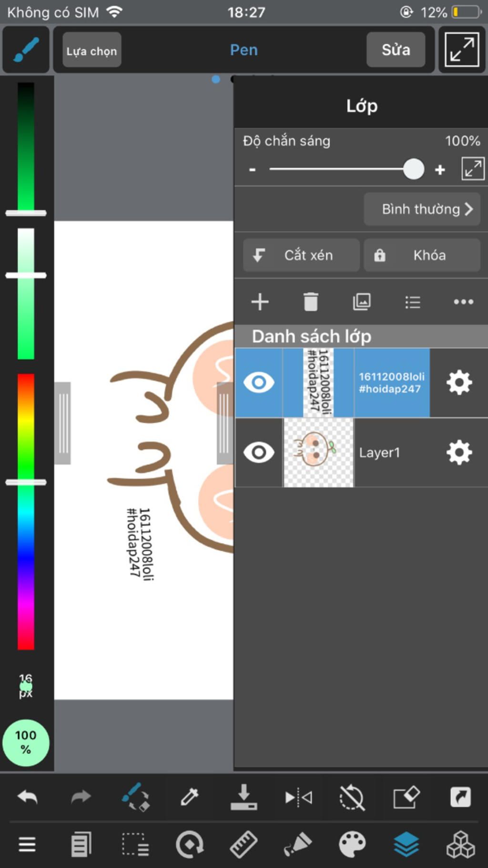The height and width of the screenshot is (868, 488).
Task: Toggle Khóa lock on layer
Action: pyautogui.click(x=422, y=255)
